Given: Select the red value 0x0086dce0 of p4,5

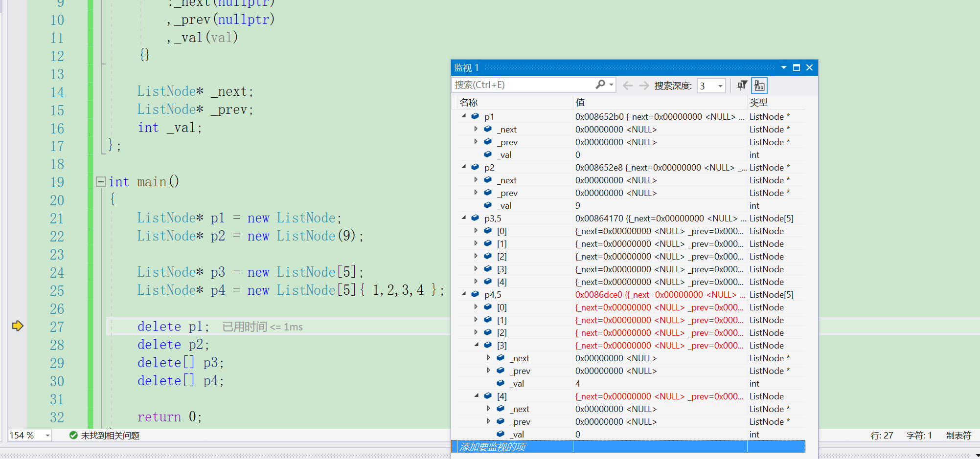Looking at the screenshot, I should click(599, 294).
